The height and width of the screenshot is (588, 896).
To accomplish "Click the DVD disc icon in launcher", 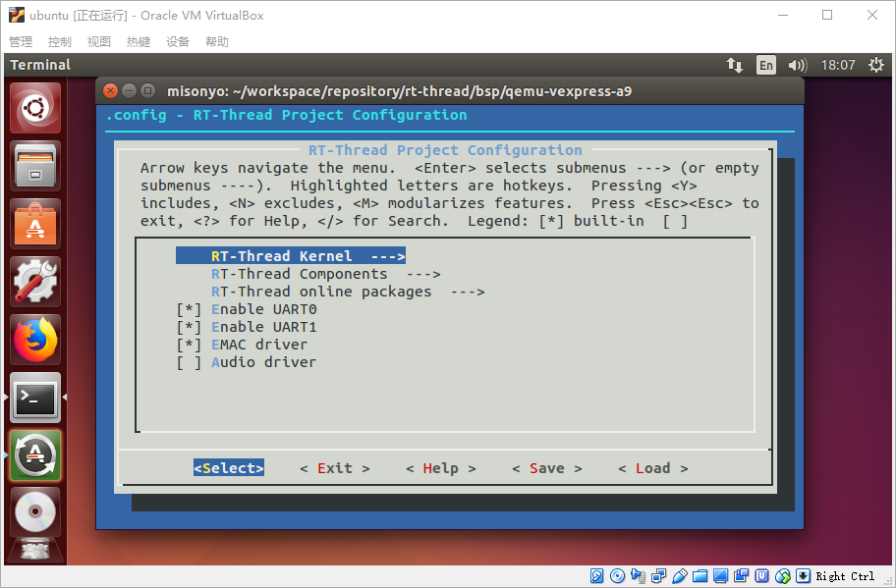I will [35, 511].
